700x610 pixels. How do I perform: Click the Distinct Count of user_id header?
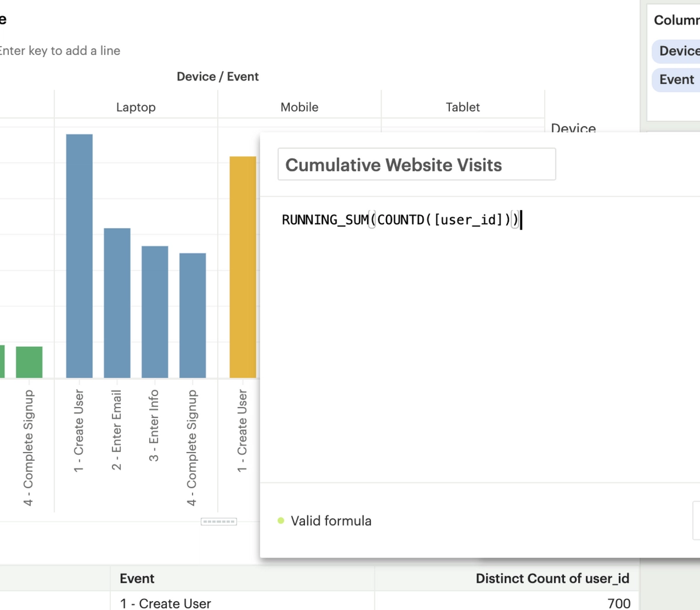click(552, 578)
